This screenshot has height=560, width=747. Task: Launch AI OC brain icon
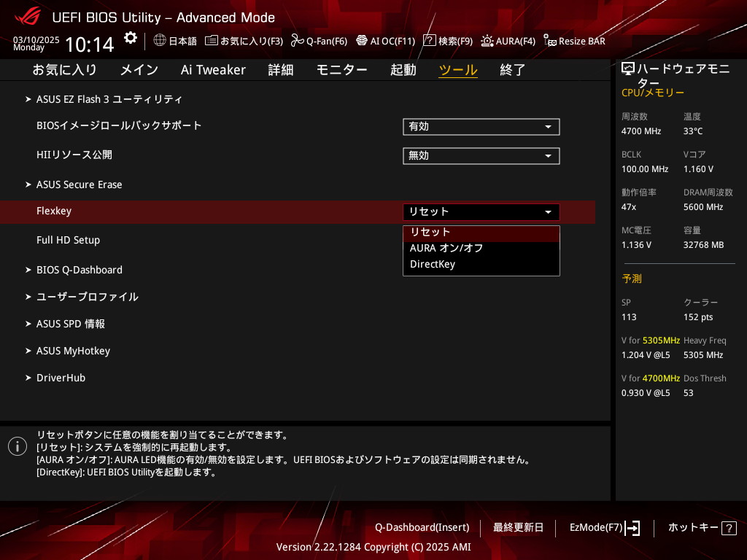pyautogui.click(x=362, y=41)
